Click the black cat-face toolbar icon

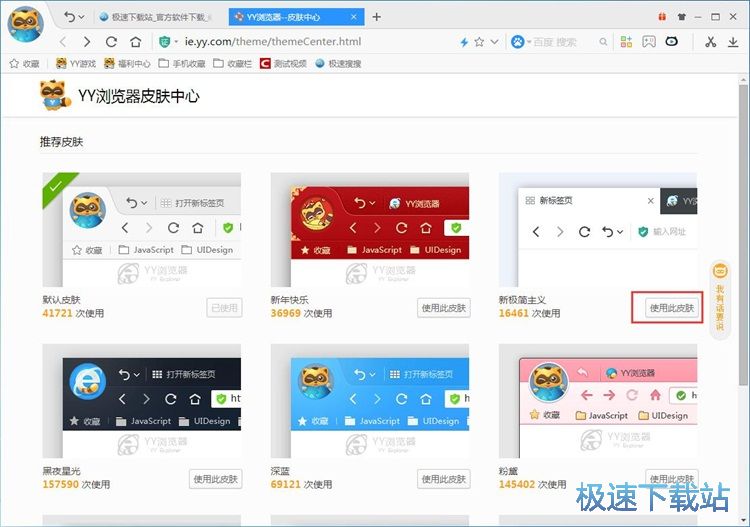672,42
